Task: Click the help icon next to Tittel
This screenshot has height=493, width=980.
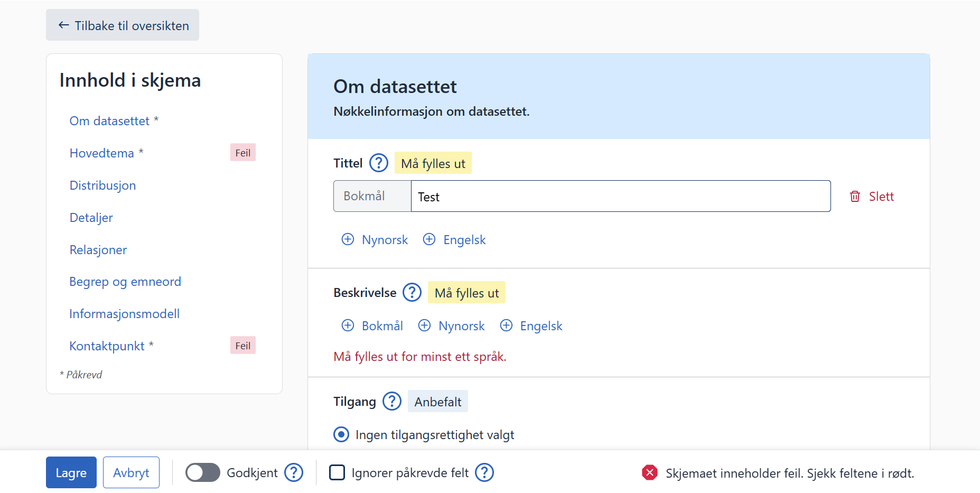Action: tap(378, 163)
